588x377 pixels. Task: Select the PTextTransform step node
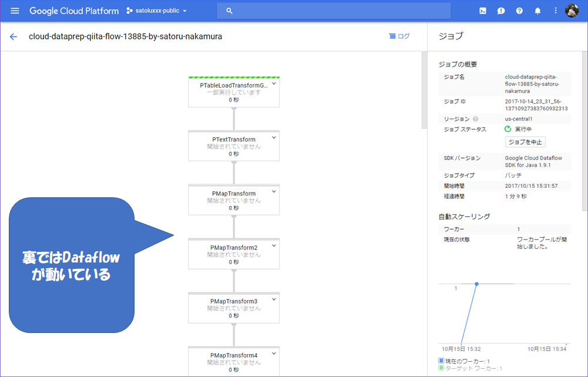234,146
